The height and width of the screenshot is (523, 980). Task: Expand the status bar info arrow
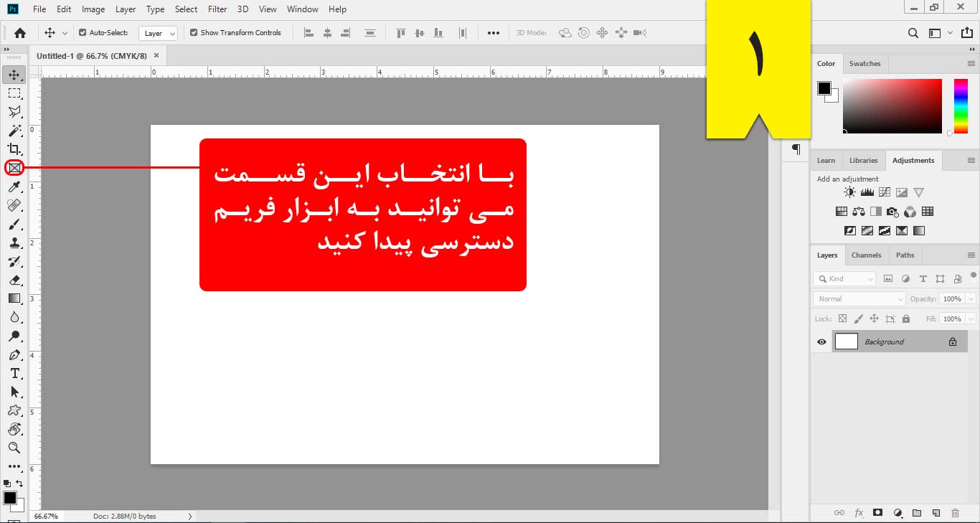(x=190, y=516)
